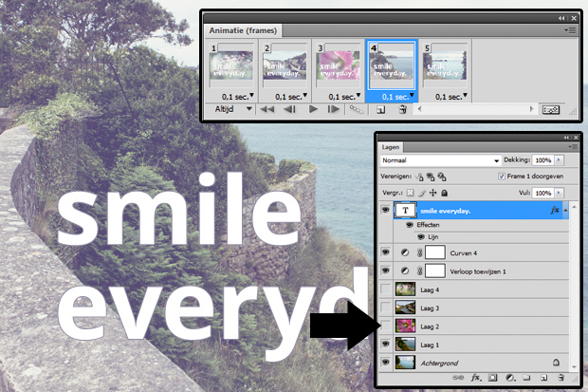Click right arrow of Animatie scrollbar
Viewport: 588px width, 392px height.
(531, 109)
